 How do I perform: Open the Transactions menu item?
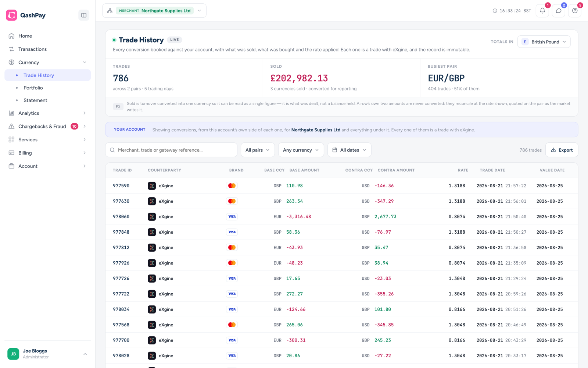[x=48, y=49]
